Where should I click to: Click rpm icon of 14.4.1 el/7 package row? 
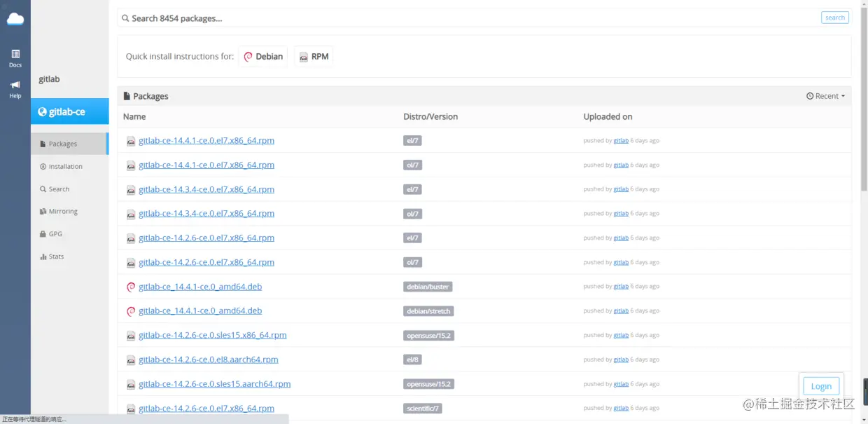tap(131, 141)
